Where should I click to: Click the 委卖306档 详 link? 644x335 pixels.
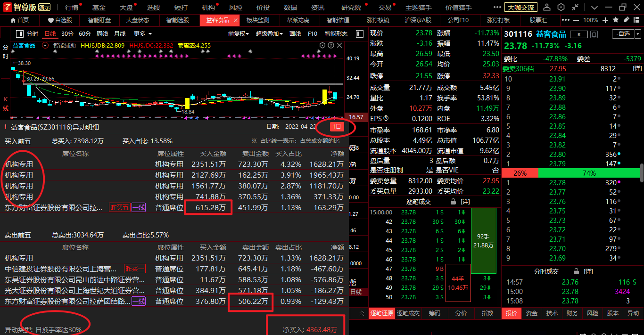[x=636, y=69]
